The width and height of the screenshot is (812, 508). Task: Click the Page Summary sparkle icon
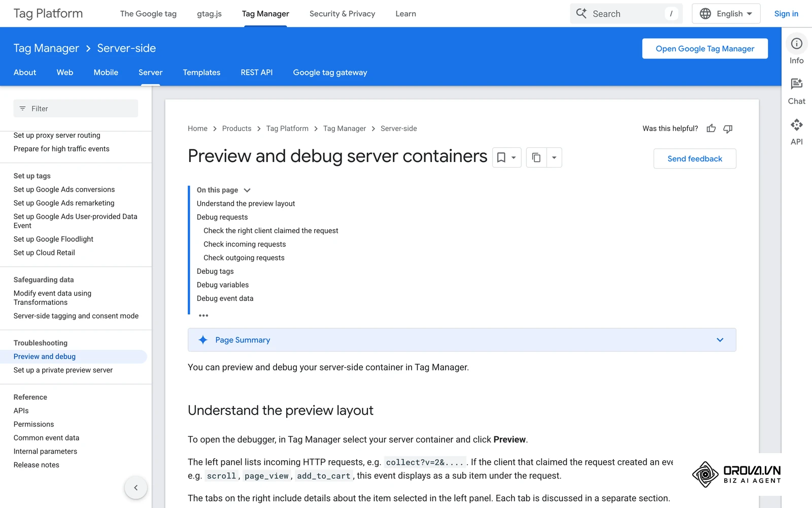click(x=203, y=340)
